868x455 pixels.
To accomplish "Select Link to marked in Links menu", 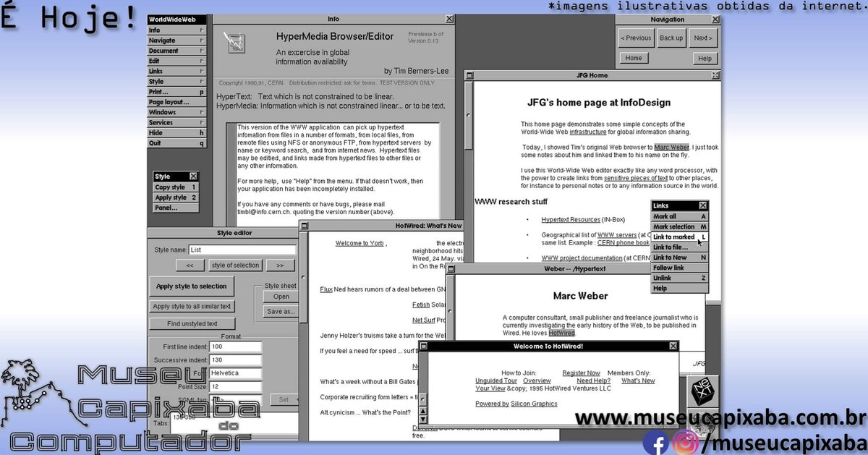I will (x=679, y=237).
